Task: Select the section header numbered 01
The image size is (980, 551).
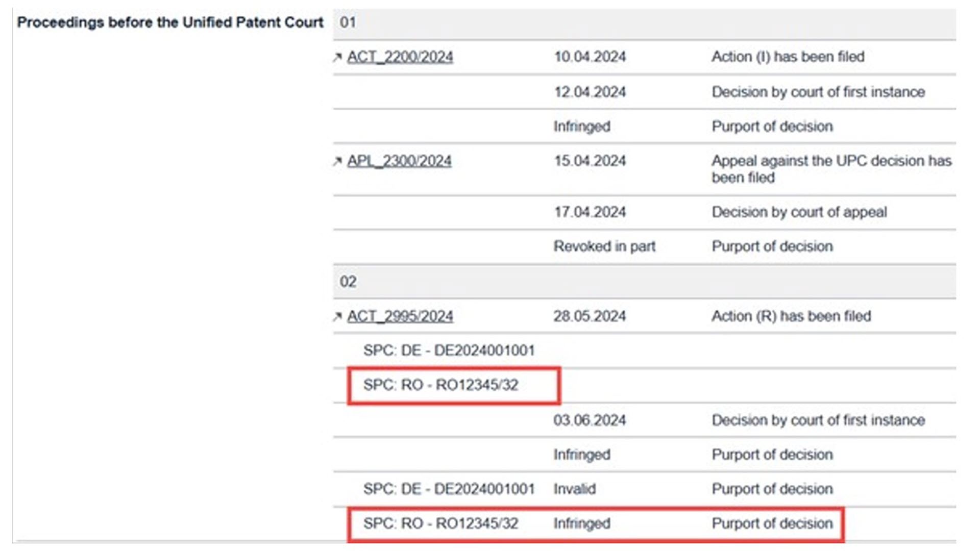Action: 348,22
